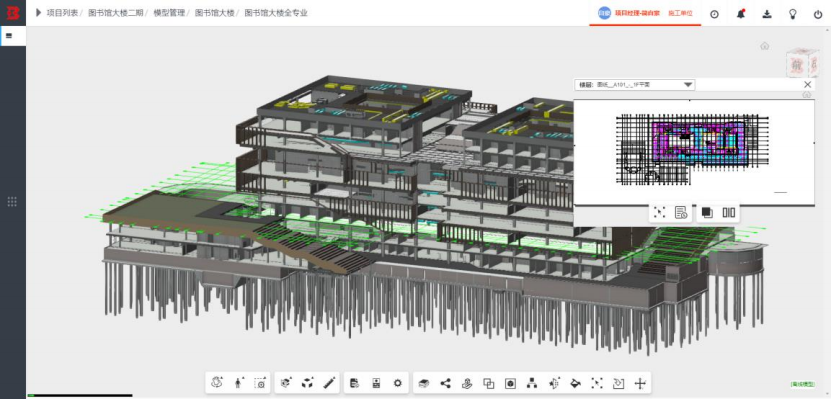Click the lightbulb tips icon

[792, 14]
